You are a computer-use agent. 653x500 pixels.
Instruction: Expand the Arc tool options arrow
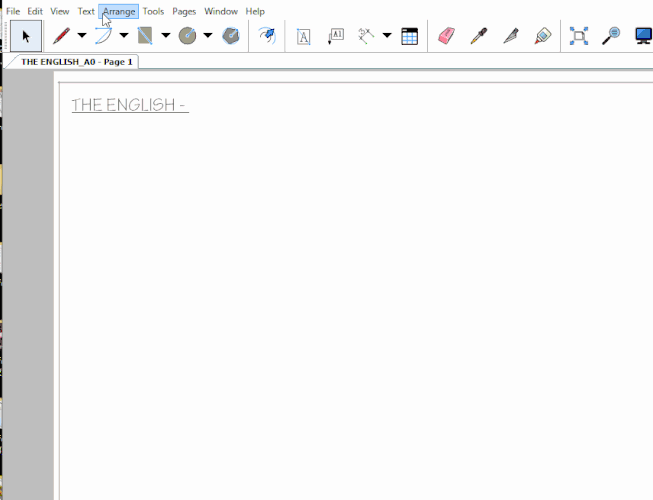(124, 35)
